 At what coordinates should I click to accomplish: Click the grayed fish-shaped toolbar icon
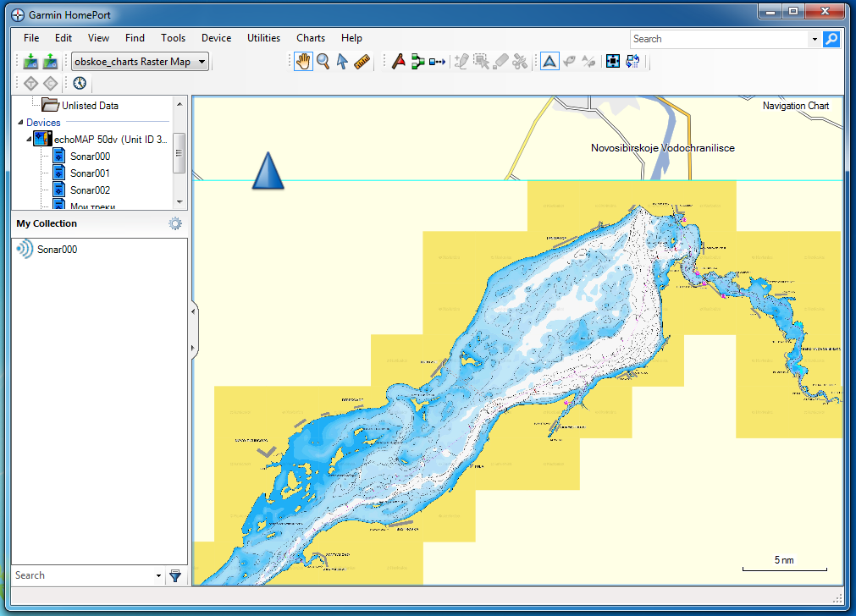[569, 61]
